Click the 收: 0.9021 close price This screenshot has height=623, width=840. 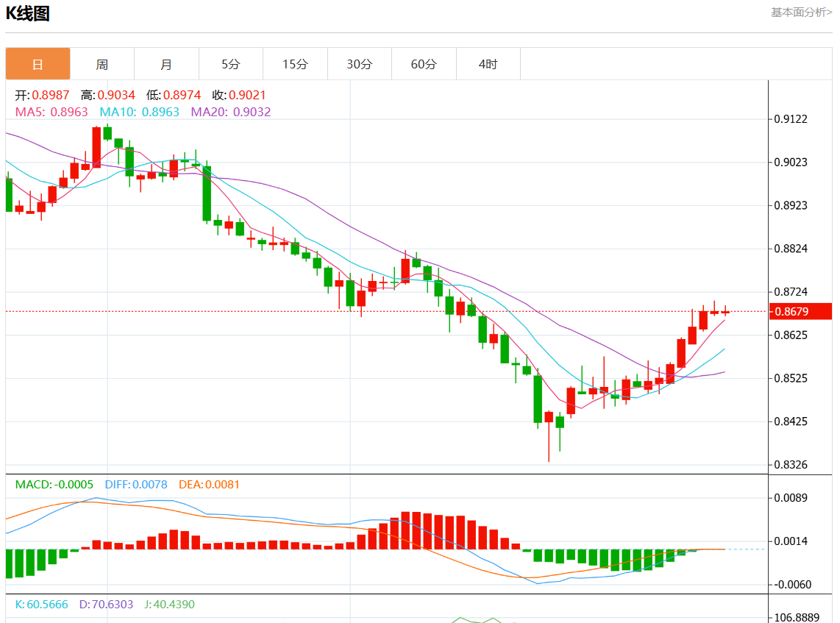click(239, 95)
